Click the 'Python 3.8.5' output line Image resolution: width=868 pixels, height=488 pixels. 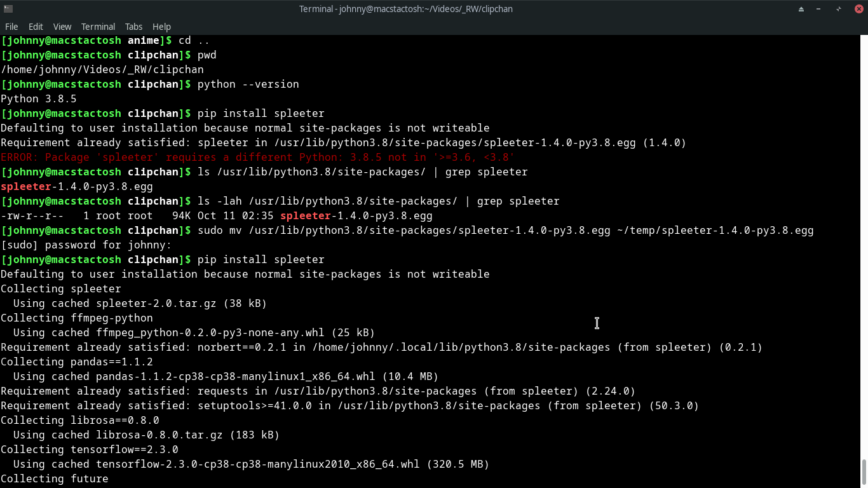click(39, 98)
